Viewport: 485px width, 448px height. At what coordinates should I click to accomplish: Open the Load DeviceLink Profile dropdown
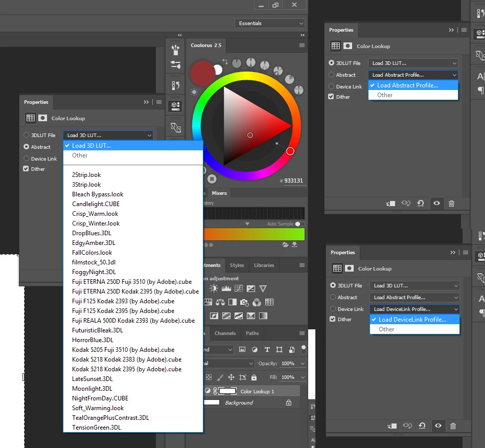(414, 309)
